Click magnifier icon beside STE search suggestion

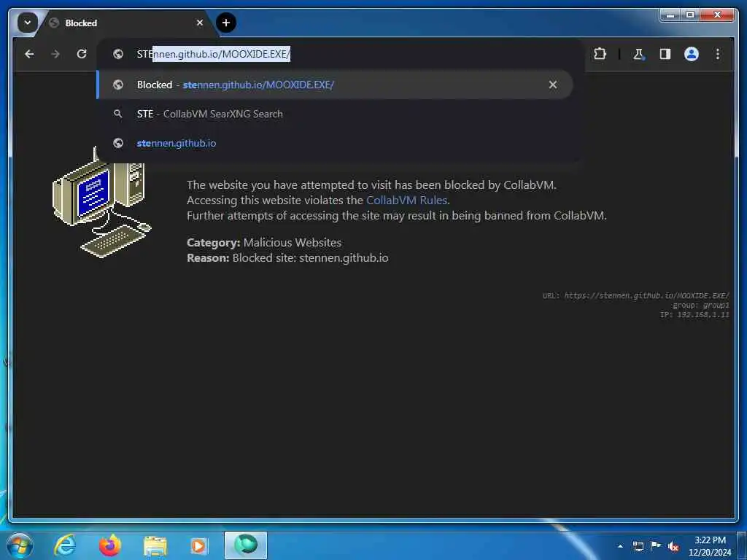118,114
